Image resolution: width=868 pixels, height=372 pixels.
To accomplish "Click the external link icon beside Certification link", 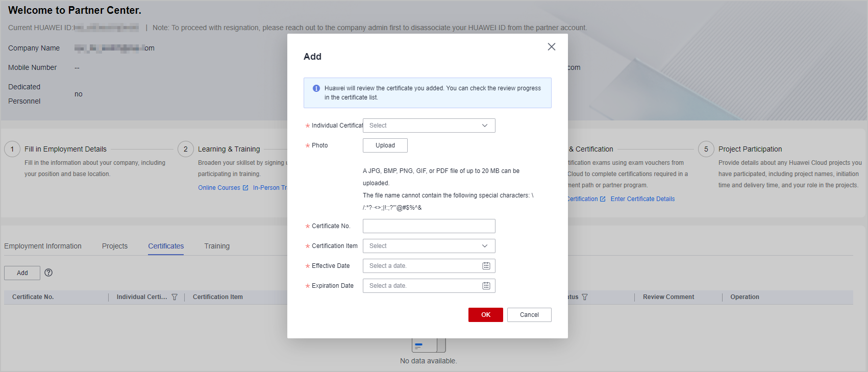I will coord(603,199).
